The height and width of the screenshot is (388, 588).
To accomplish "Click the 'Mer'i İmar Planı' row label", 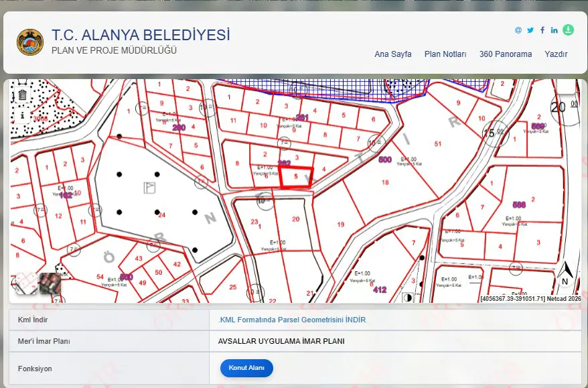I will [x=44, y=341].
